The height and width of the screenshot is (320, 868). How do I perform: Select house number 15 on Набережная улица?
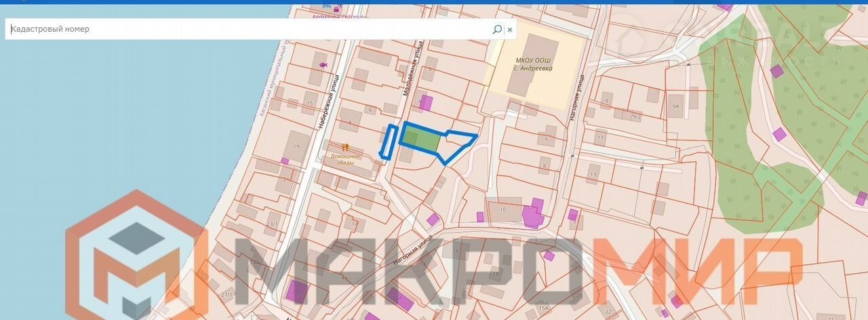(310, 103)
